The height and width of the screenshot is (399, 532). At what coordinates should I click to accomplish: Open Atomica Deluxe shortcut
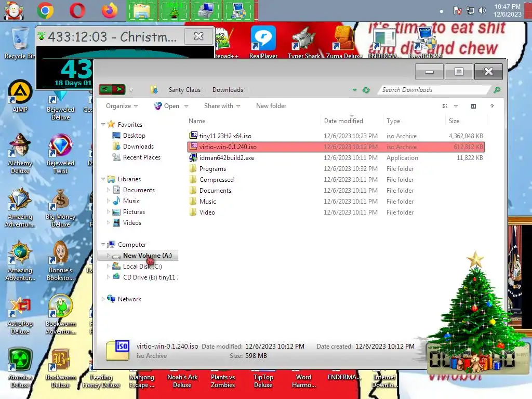(20, 368)
